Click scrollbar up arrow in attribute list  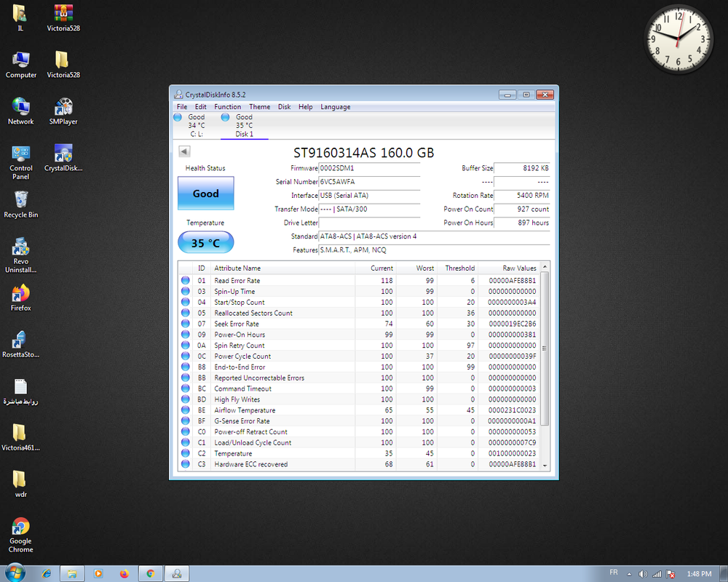545,267
